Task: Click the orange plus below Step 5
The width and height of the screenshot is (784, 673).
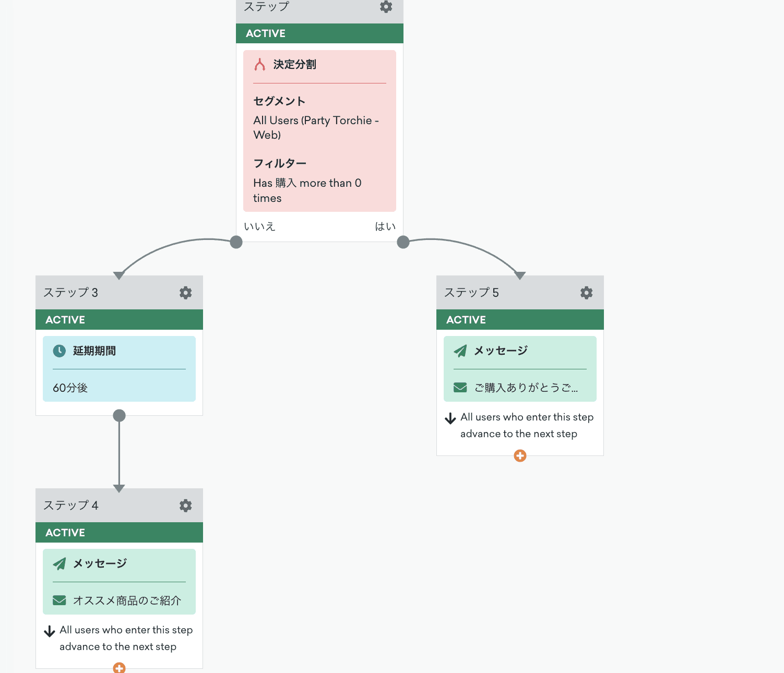Action: pyautogui.click(x=520, y=456)
